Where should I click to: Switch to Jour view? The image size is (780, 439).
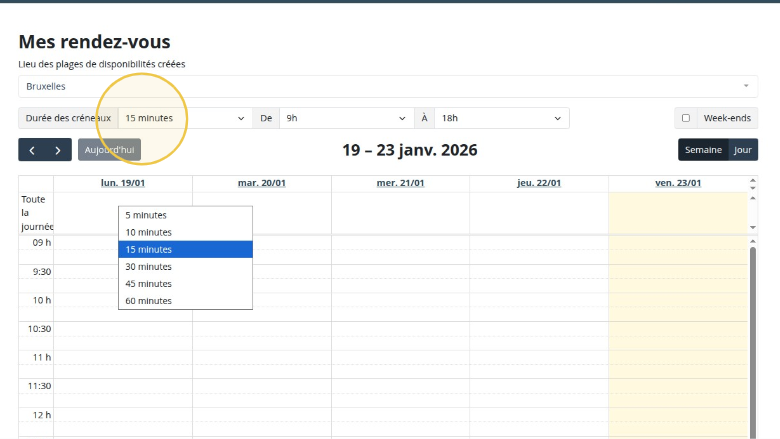742,150
